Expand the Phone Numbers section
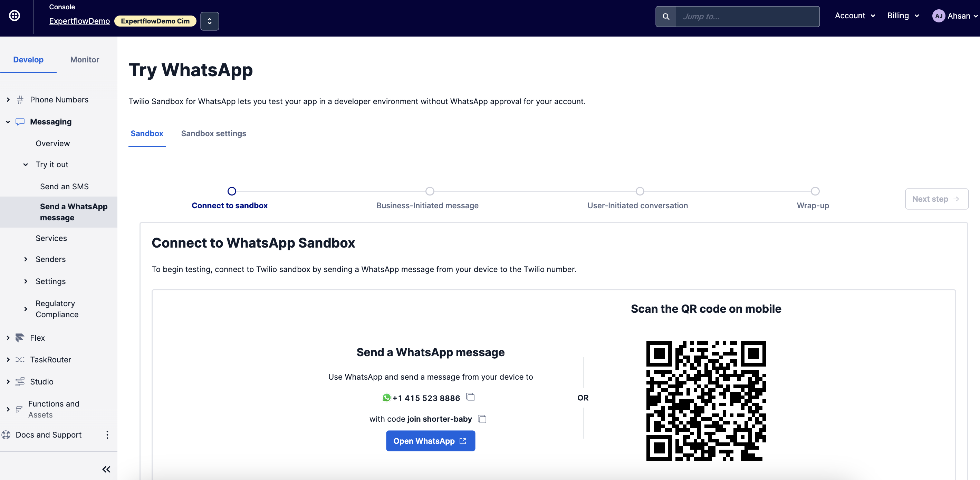The image size is (980, 480). pos(8,100)
